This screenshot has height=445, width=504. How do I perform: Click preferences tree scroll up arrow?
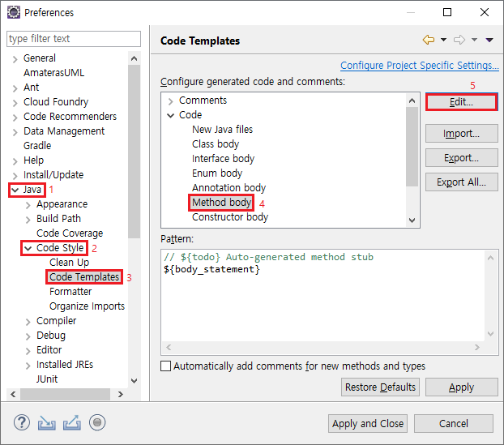coord(134,58)
